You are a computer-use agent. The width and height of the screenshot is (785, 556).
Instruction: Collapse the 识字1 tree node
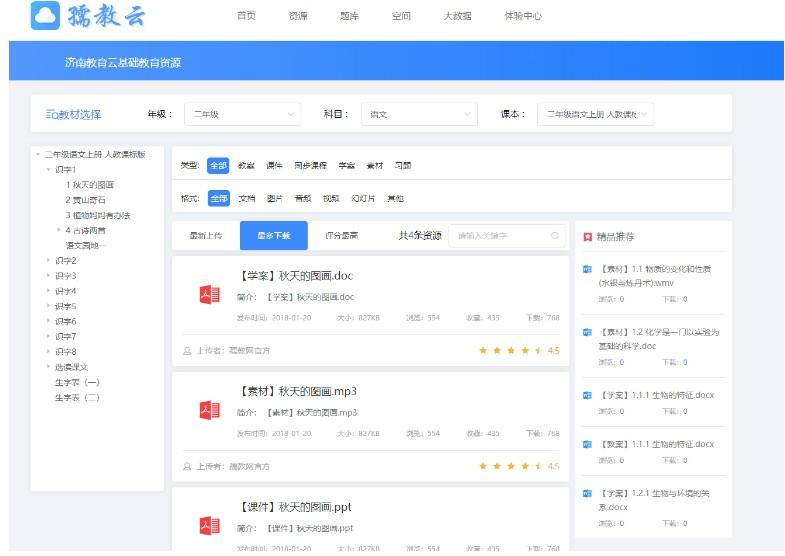point(49,170)
